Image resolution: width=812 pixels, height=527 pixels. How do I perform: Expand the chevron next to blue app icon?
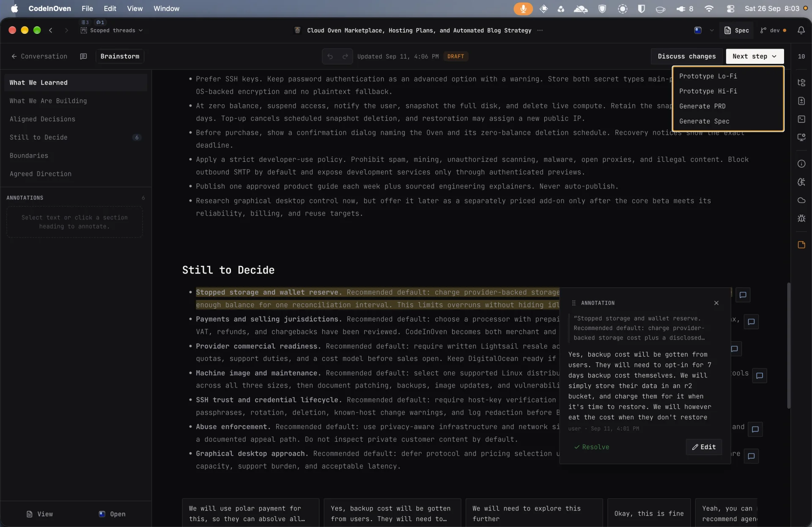[x=712, y=30]
